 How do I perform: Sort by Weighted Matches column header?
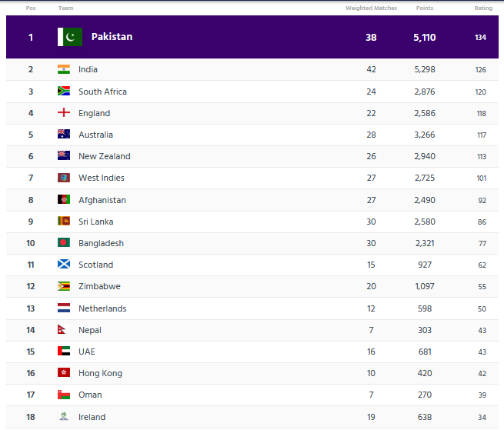[371, 8]
